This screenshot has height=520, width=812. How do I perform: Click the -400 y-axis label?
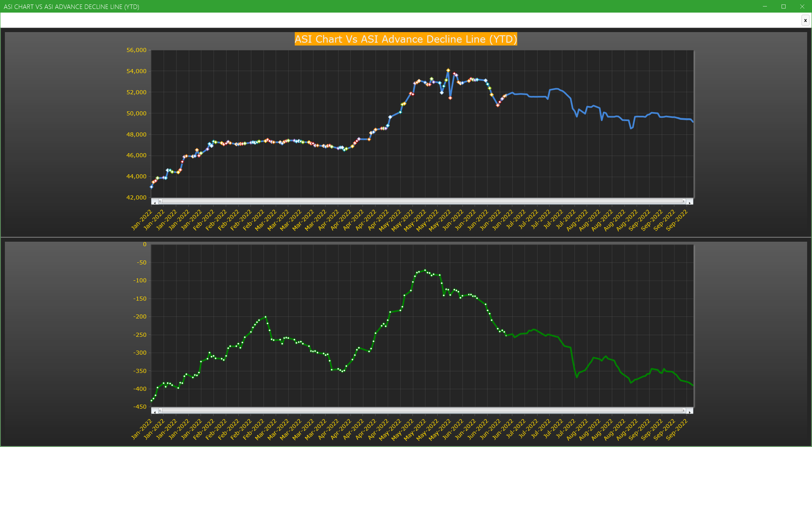point(140,389)
